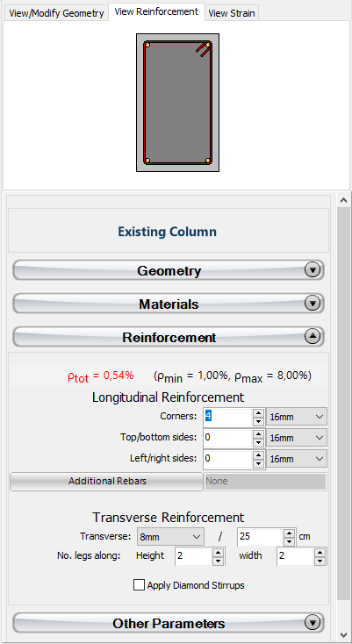Click the Materials section header
352x644 pixels.
[169, 304]
